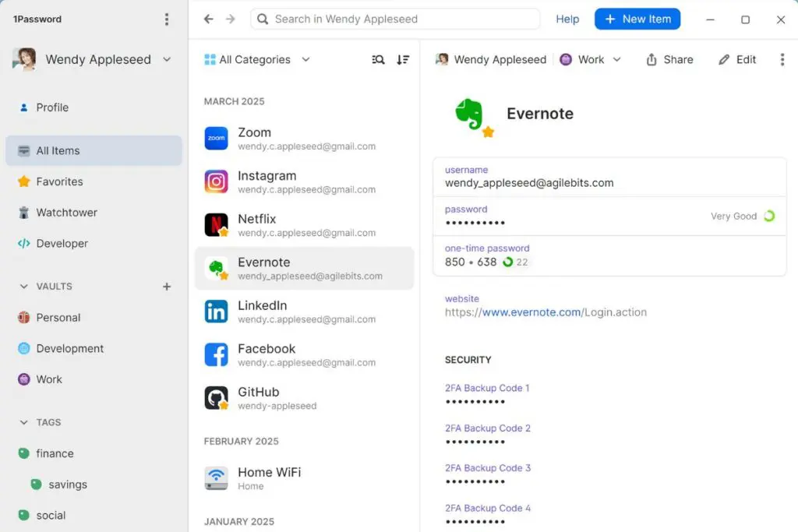Click the Wendy Appleseed owner avatar in the item header
This screenshot has width=798, height=532.
point(442,59)
